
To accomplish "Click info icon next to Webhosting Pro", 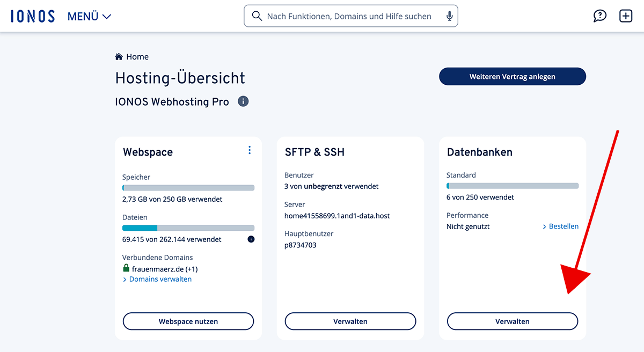I will tap(243, 101).
